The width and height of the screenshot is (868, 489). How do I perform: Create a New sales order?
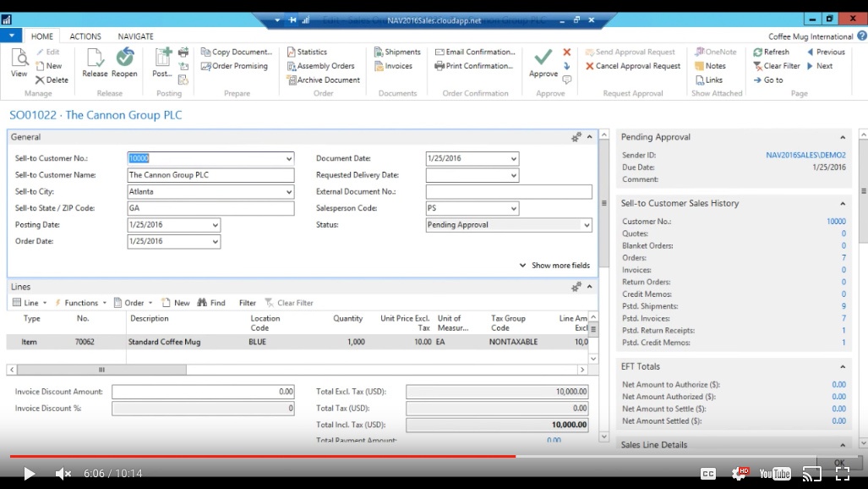(49, 66)
